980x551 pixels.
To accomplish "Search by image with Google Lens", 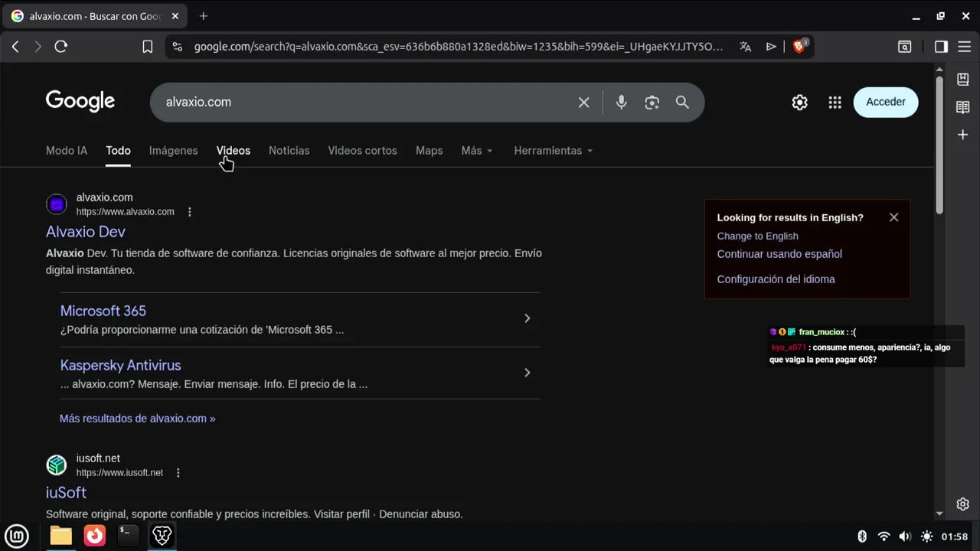I will 652,103.
